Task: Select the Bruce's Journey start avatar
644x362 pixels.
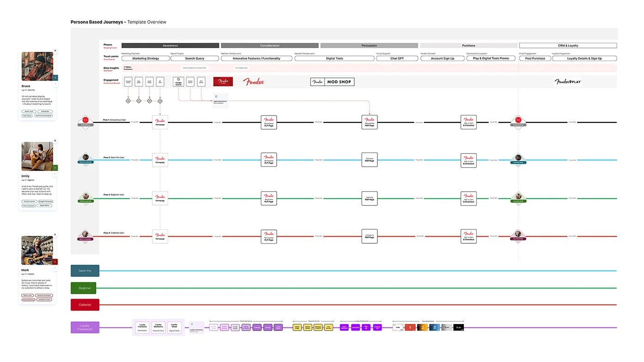Action: point(85,159)
